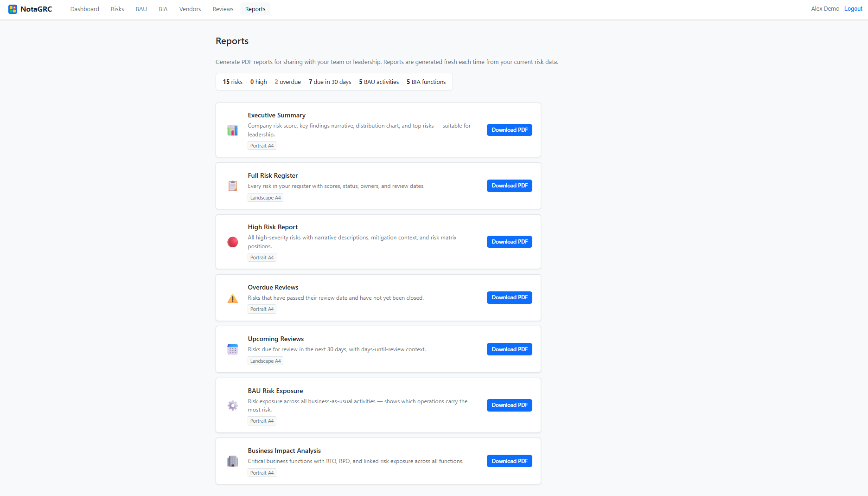Viewport: 868px width, 496px height.
Task: Click the 2 overdue stat
Action: (x=287, y=82)
